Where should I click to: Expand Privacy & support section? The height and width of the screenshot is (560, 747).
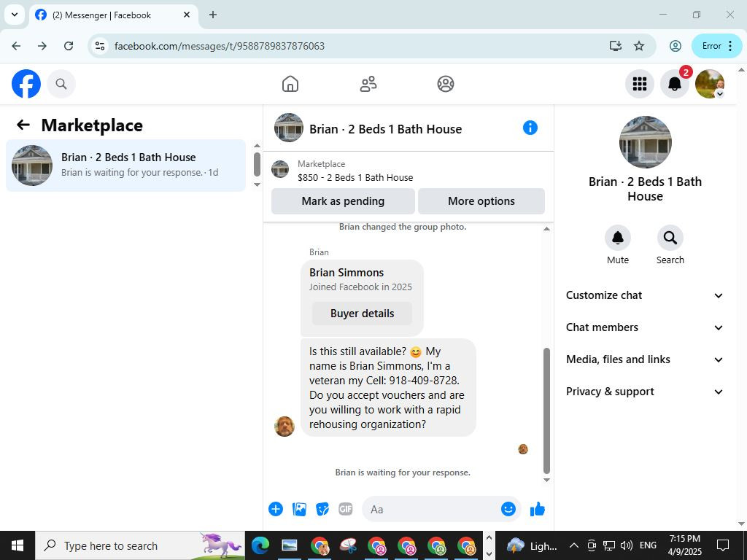coord(645,392)
